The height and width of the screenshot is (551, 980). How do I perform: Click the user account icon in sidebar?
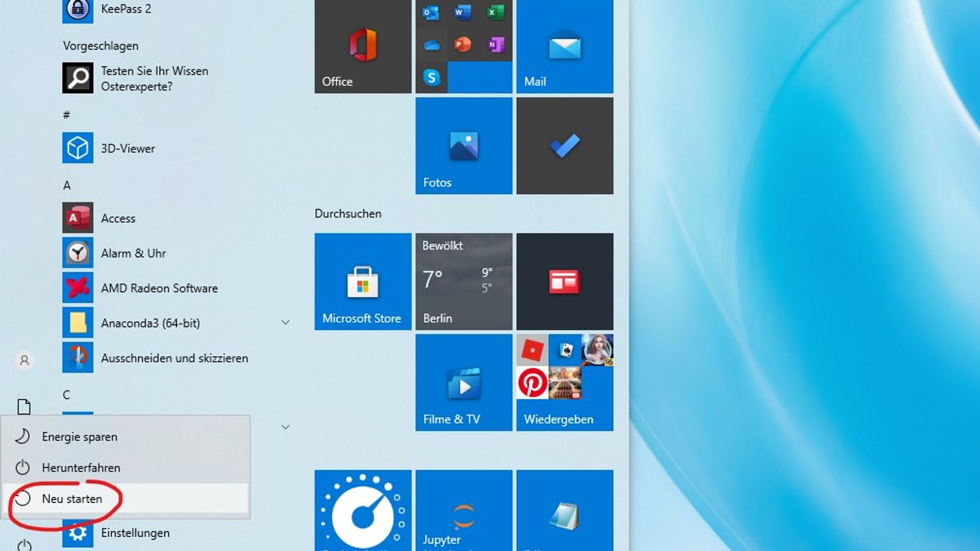pos(24,360)
